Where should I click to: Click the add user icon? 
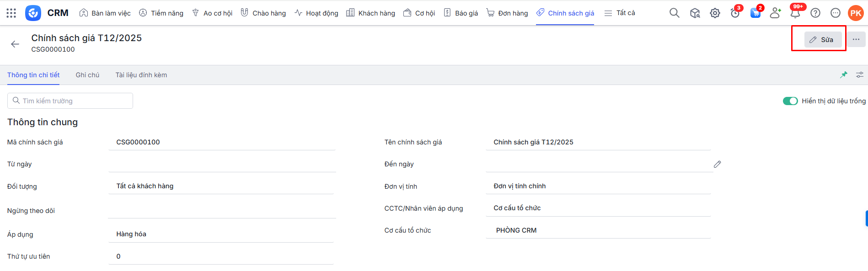(775, 13)
